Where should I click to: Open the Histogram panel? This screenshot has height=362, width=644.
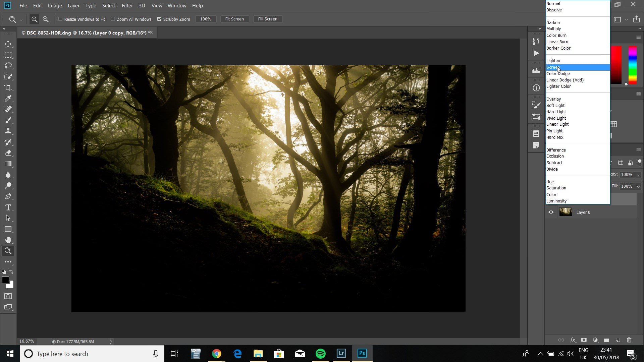point(536,71)
